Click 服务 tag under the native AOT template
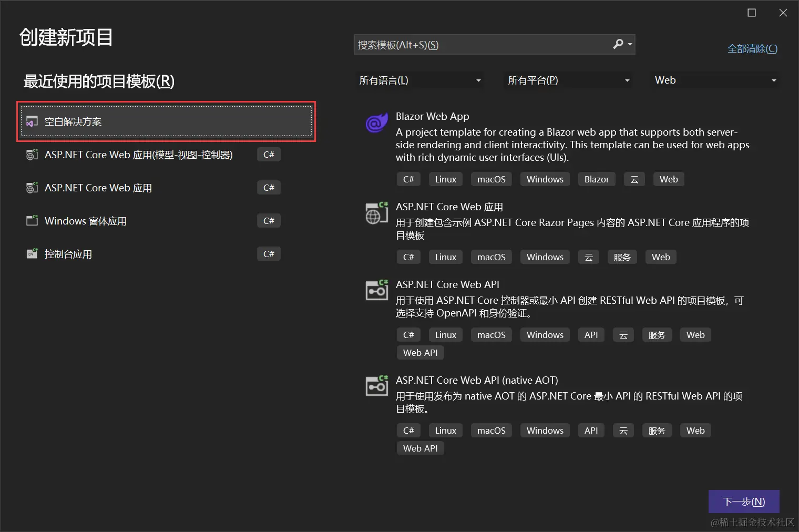The image size is (799, 532). pyautogui.click(x=657, y=431)
